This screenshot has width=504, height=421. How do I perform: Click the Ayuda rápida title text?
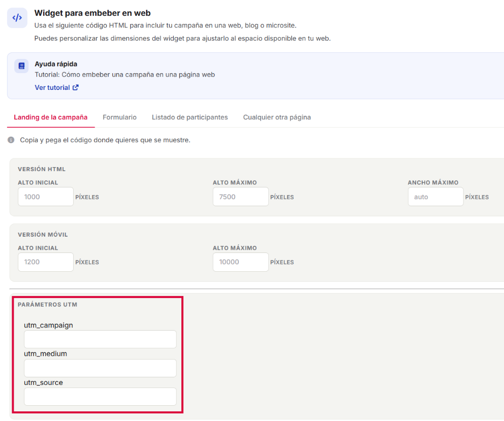56,64
